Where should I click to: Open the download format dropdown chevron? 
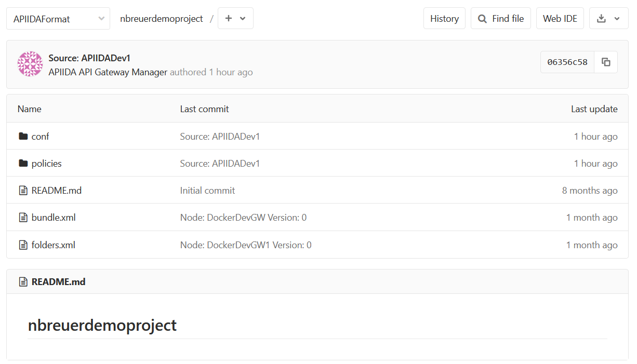point(618,18)
